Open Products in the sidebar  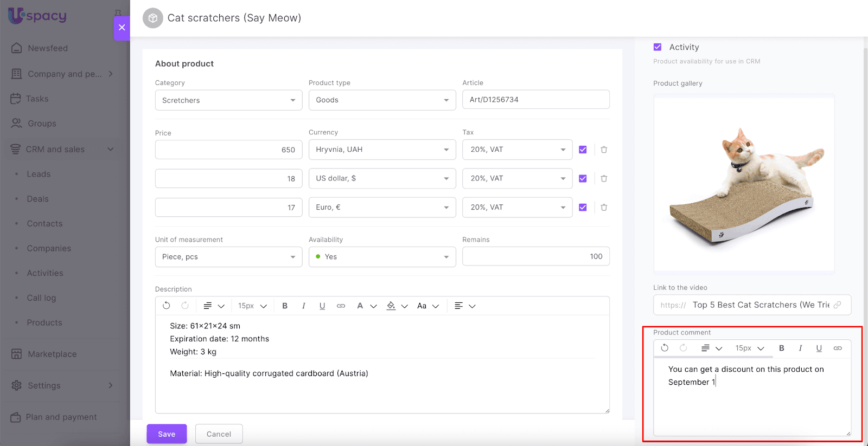coord(44,322)
